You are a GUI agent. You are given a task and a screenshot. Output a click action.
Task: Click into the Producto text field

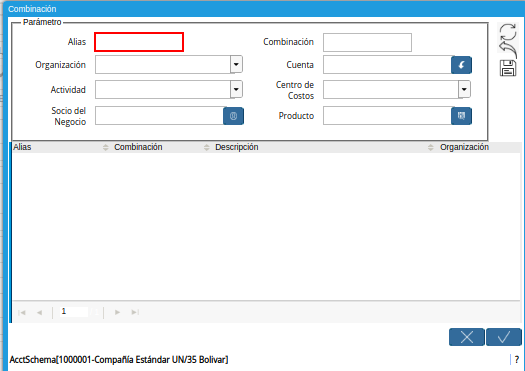pyautogui.click(x=387, y=116)
